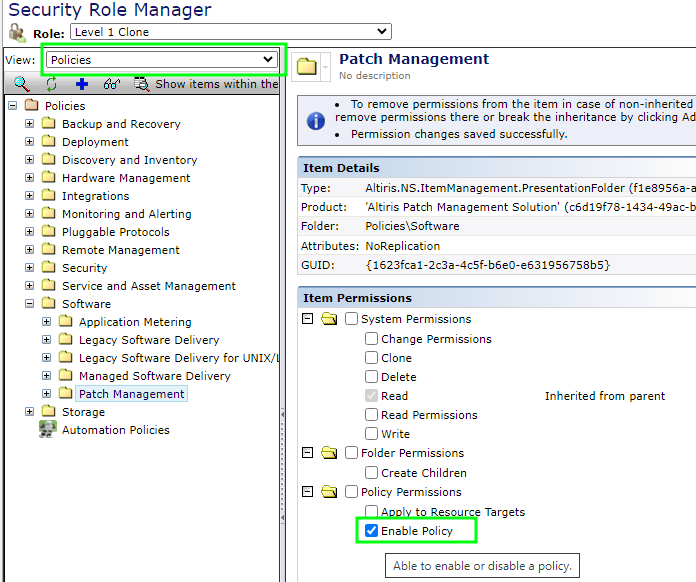Click 'Permission changes saved successfully.' message
This screenshot has height=582, width=696.
coord(459,134)
